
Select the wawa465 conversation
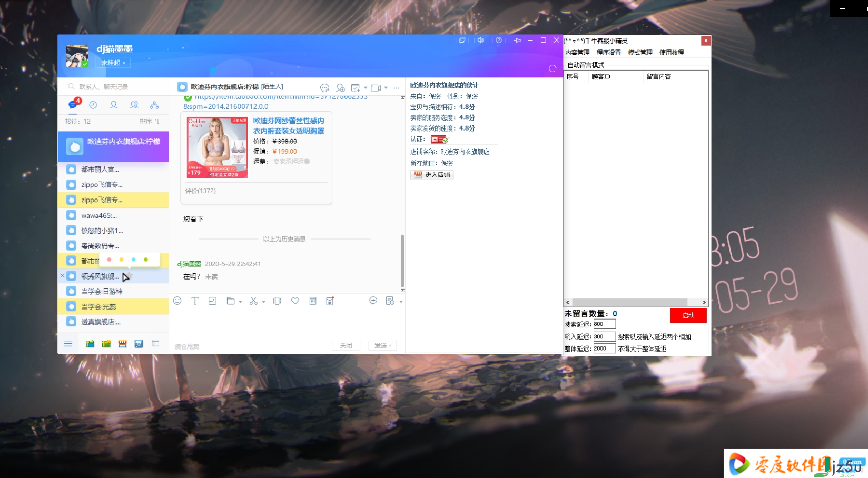coord(113,215)
